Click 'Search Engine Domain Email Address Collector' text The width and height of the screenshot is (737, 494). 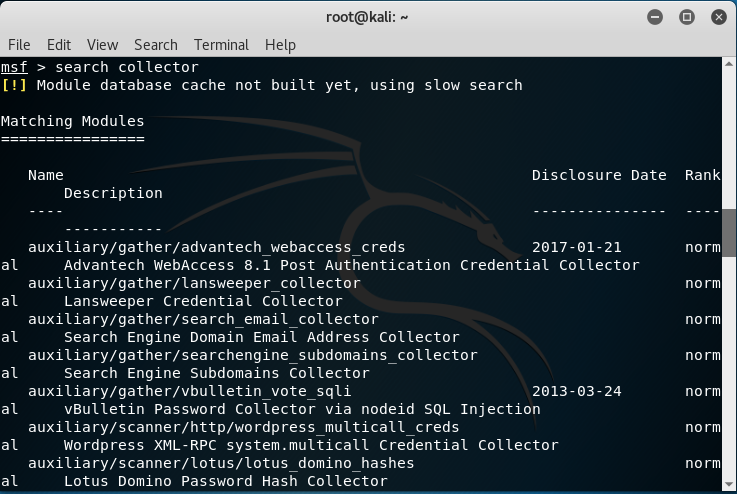262,337
